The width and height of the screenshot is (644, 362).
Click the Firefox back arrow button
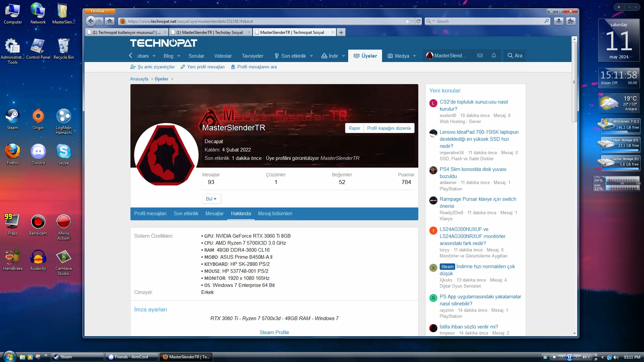click(x=91, y=21)
